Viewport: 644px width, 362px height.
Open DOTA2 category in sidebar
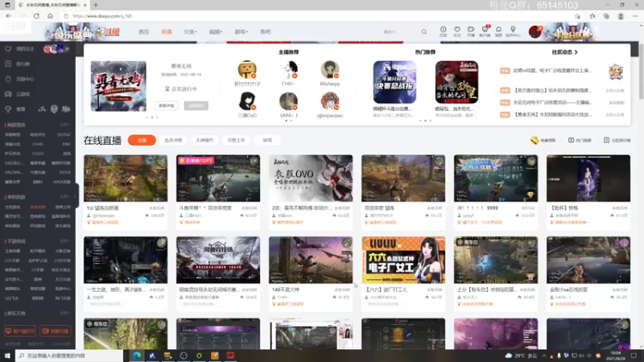pos(64,134)
